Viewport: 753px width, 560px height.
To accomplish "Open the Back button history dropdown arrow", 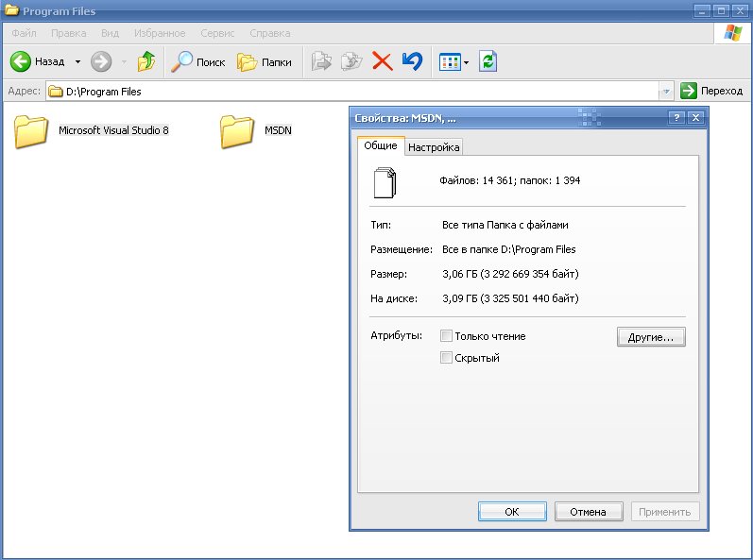I will tap(77, 62).
